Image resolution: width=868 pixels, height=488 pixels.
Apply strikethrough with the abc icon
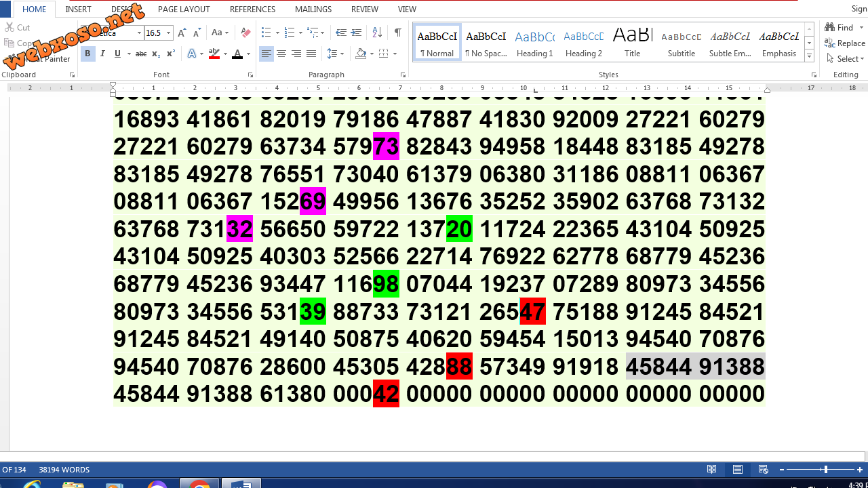tap(141, 54)
